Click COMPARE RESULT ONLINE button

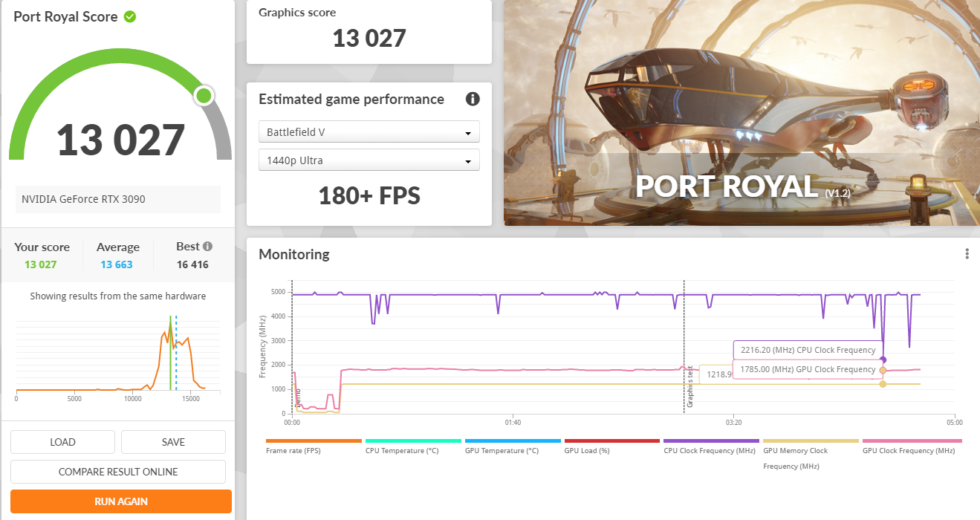coord(118,472)
